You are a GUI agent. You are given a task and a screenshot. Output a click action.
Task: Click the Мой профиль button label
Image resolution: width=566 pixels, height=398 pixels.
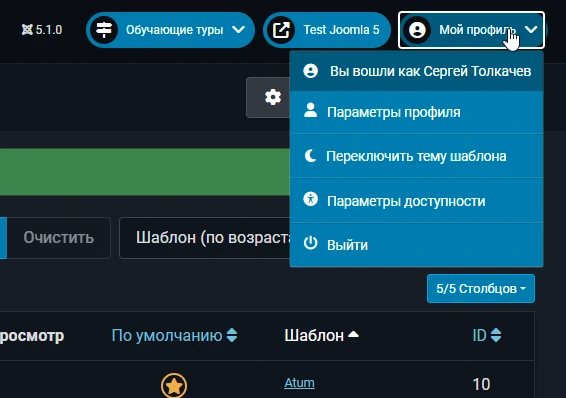pos(477,30)
